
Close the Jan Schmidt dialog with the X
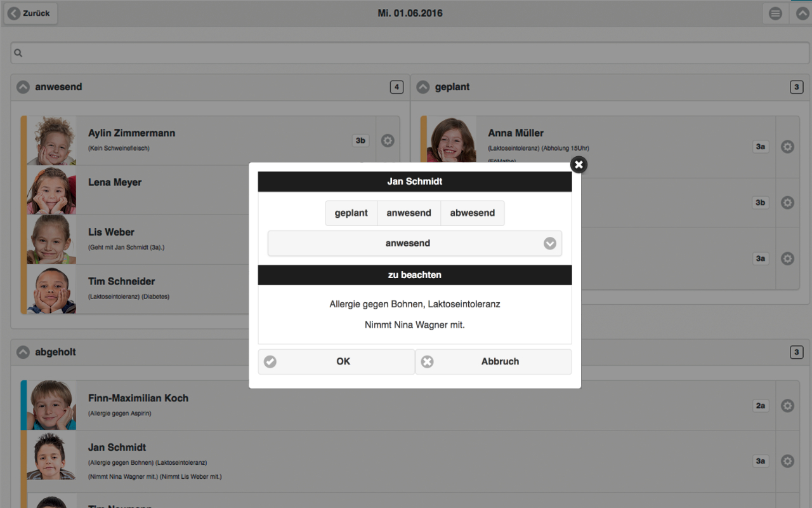click(x=579, y=164)
